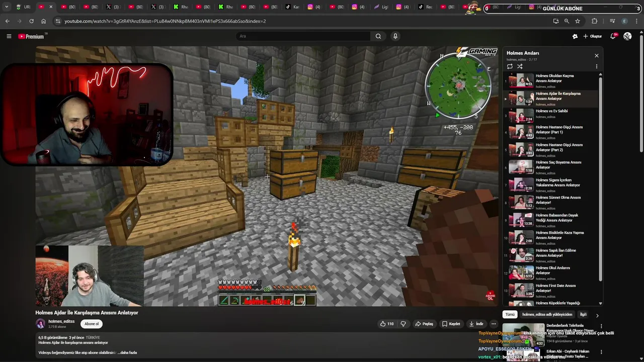The height and width of the screenshot is (362, 644).
Task: Click the Paylaş share button
Action: click(x=424, y=324)
